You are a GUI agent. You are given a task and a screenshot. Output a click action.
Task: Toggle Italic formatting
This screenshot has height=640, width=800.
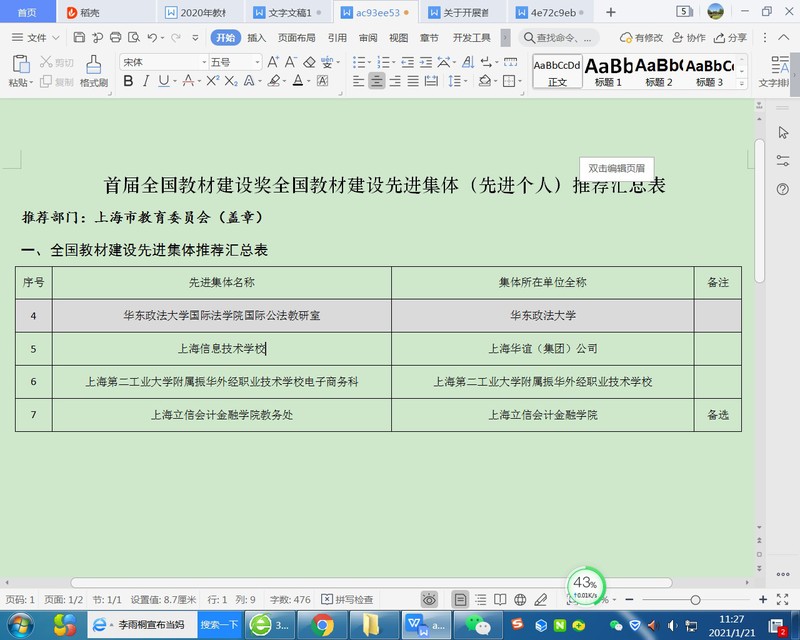click(146, 81)
